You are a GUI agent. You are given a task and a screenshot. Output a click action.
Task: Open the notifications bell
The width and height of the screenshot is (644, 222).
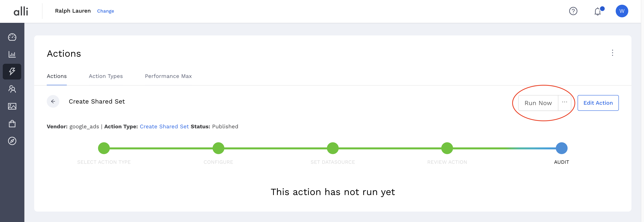(x=597, y=11)
